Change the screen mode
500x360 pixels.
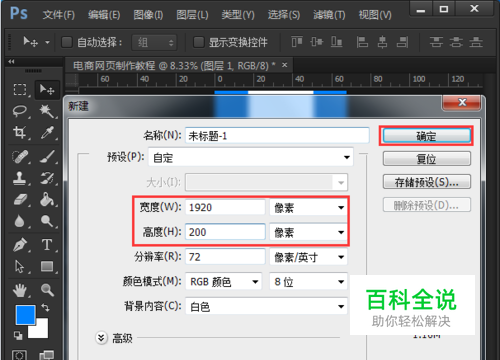tap(47, 355)
